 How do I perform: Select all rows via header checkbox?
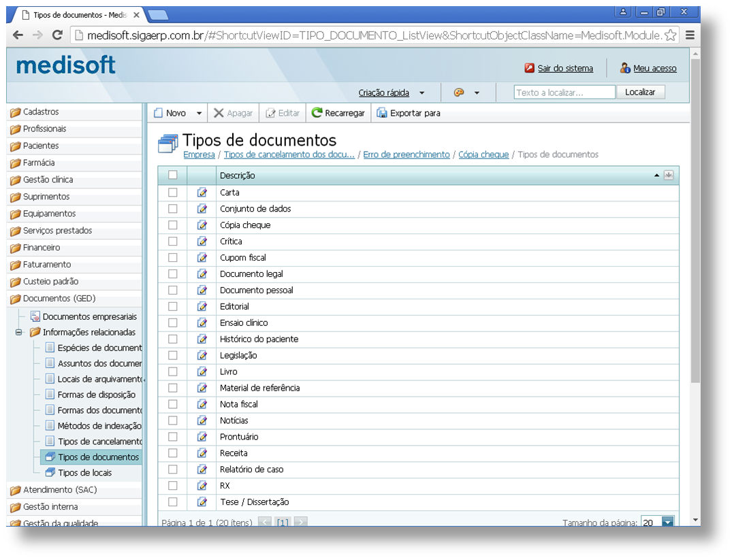173,175
